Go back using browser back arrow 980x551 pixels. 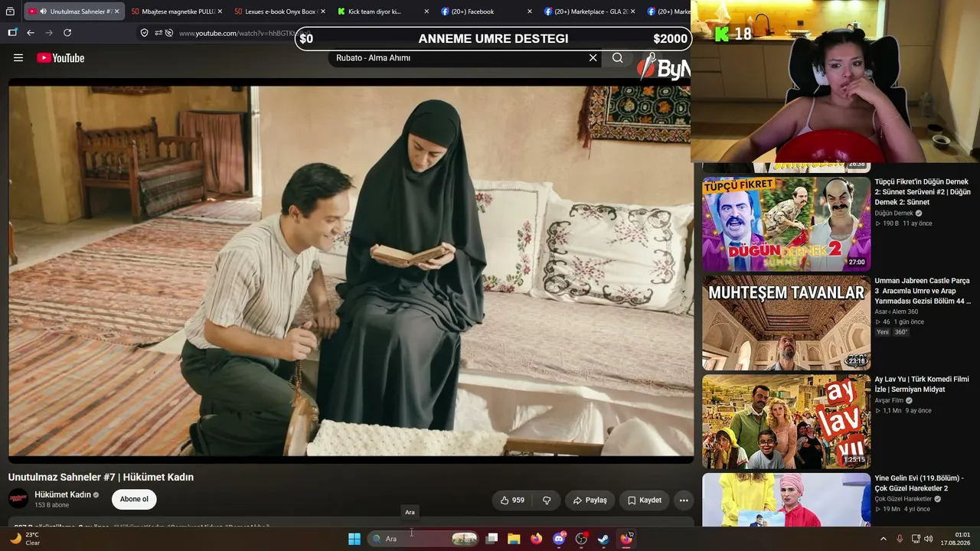point(31,33)
